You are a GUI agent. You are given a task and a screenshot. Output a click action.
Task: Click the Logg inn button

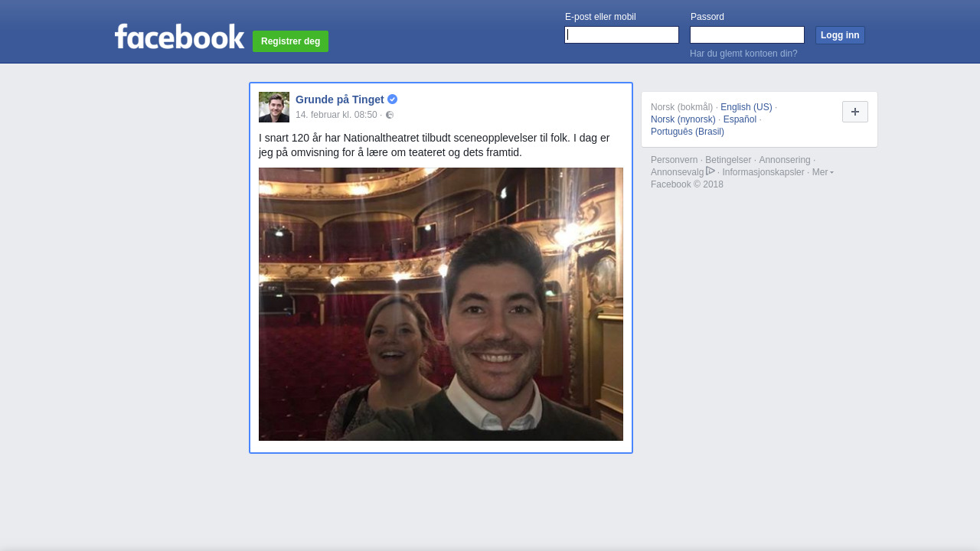(840, 35)
